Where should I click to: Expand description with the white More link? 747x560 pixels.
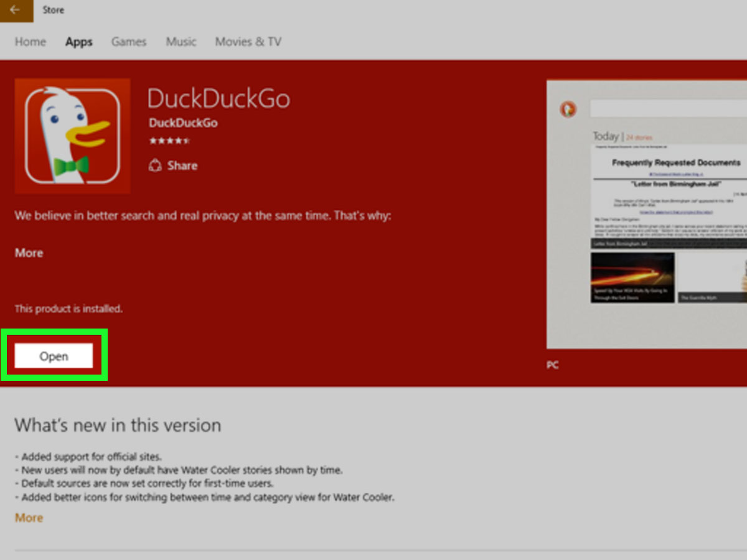click(29, 253)
